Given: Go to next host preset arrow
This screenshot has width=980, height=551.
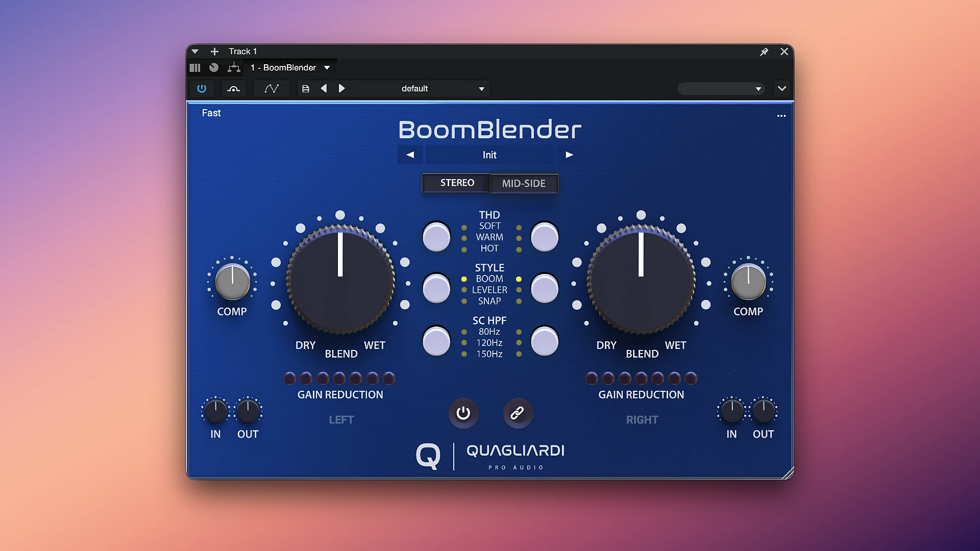Looking at the screenshot, I should pos(342,89).
